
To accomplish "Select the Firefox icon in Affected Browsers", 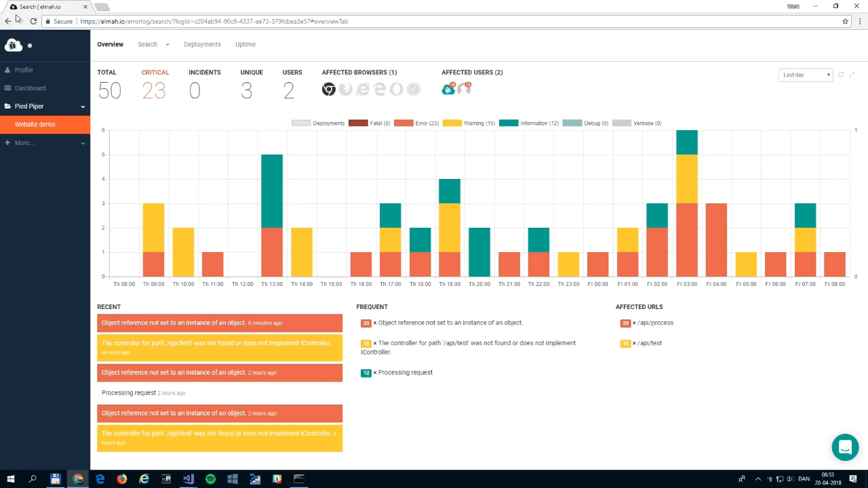I will point(346,89).
